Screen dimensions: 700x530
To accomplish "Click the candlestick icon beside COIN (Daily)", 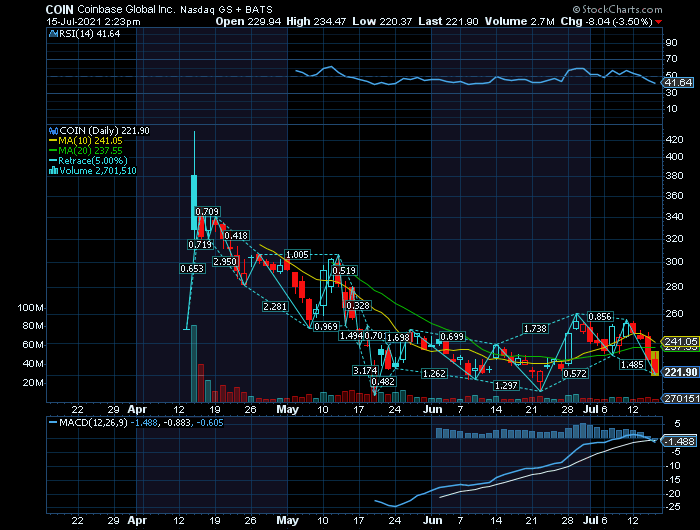I will 53,131.
